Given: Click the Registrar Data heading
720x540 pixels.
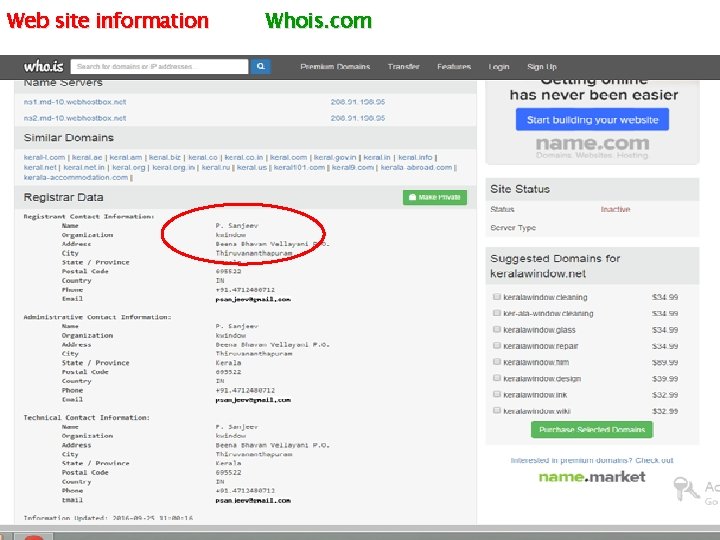Looking at the screenshot, I should 63,197.
